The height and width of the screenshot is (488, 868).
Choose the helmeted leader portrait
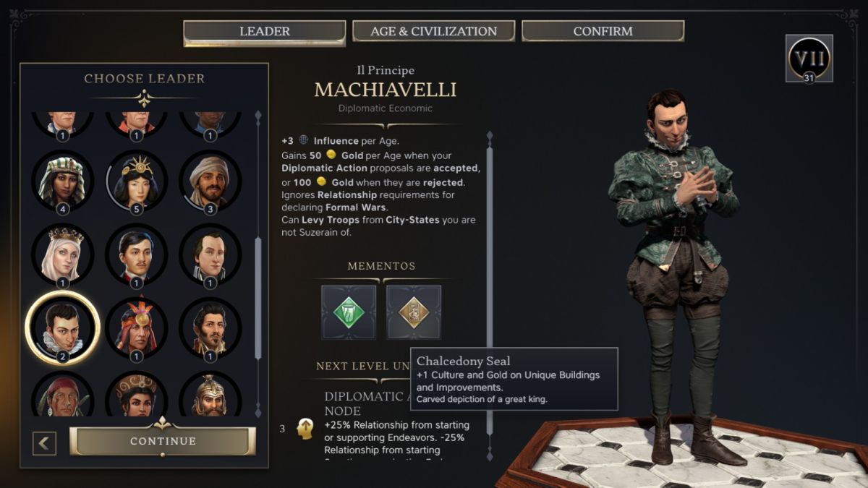coord(210,395)
